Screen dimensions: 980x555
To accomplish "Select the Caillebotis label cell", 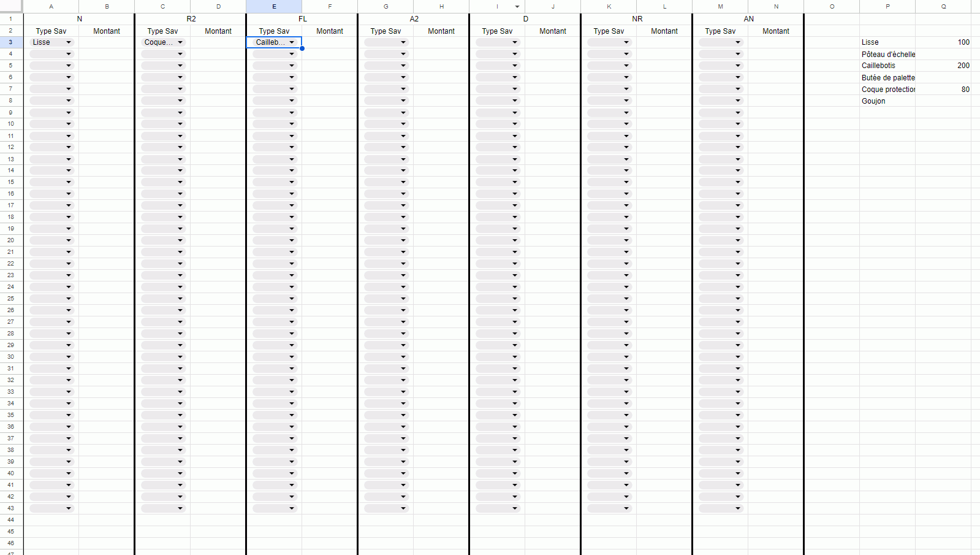I will coord(887,66).
